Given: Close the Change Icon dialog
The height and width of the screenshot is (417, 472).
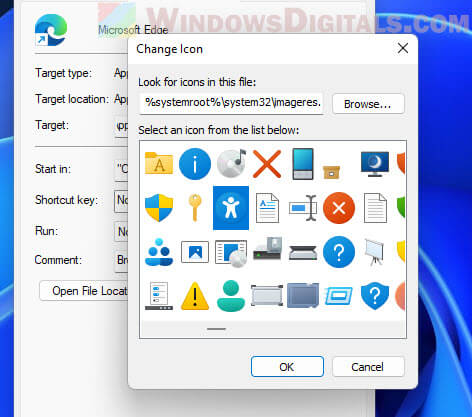Looking at the screenshot, I should point(403,48).
